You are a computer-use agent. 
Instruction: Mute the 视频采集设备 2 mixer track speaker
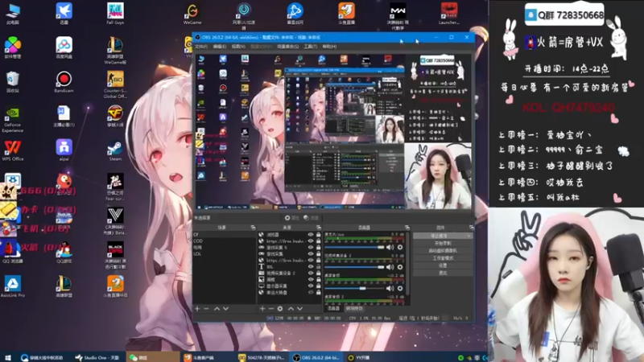pos(390,267)
